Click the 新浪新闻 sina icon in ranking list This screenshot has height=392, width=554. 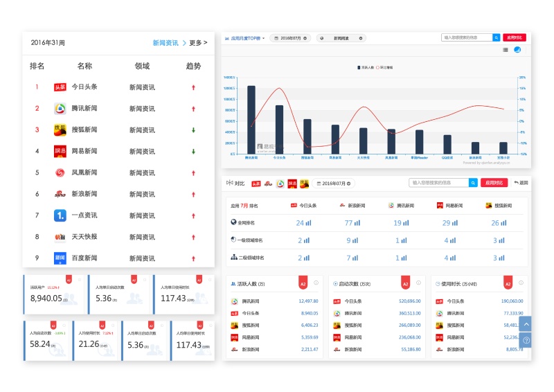[60, 194]
